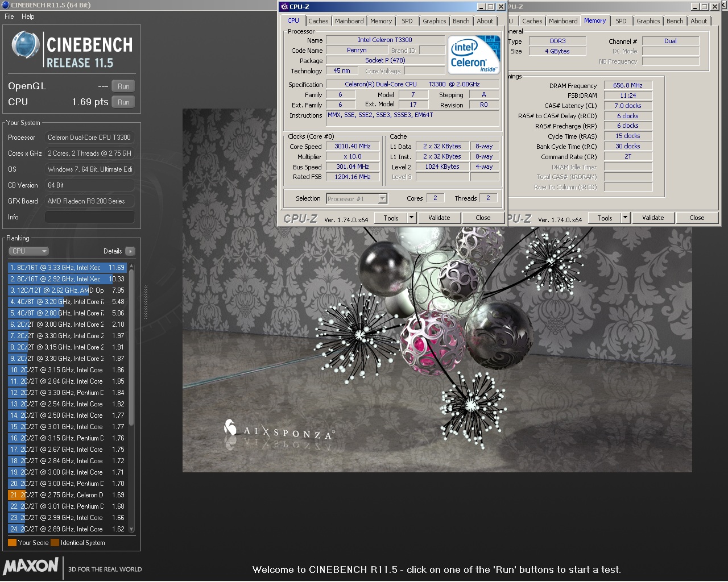Viewport: 728px width, 582px height.
Task: Open Graphics tab in rear CPU-Z window
Action: coord(648,21)
